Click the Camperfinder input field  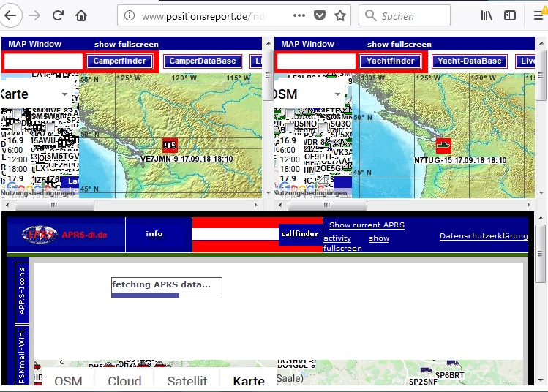point(43,61)
